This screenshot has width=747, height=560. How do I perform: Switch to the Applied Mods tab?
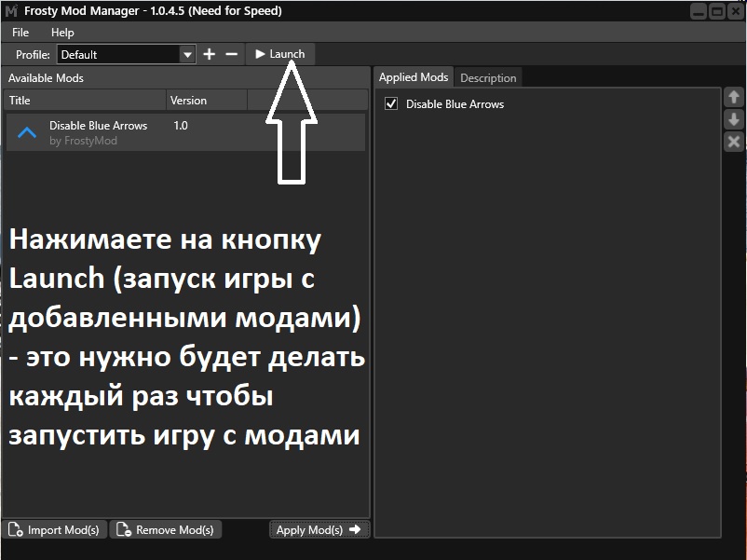(x=413, y=77)
